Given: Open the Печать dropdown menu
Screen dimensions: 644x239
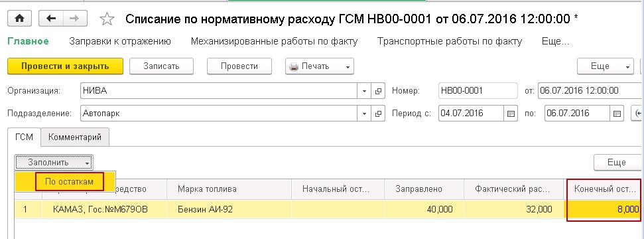Looking at the screenshot, I should (320, 66).
